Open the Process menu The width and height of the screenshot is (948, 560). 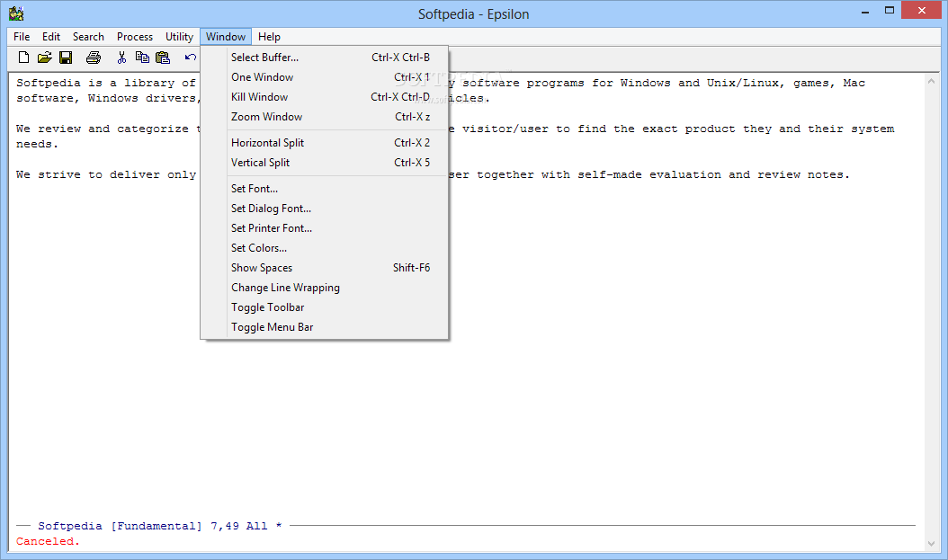coord(135,37)
